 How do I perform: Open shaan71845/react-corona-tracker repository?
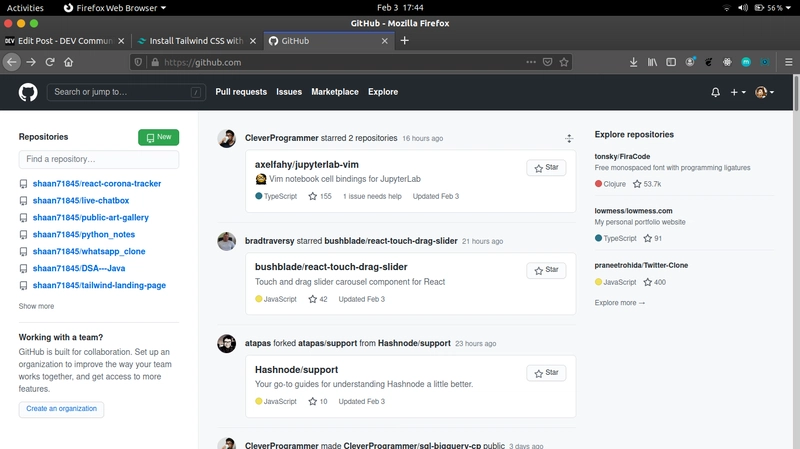(97, 184)
